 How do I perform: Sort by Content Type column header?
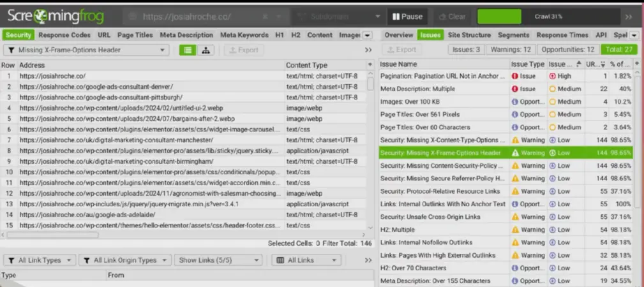pyautogui.click(x=326, y=65)
